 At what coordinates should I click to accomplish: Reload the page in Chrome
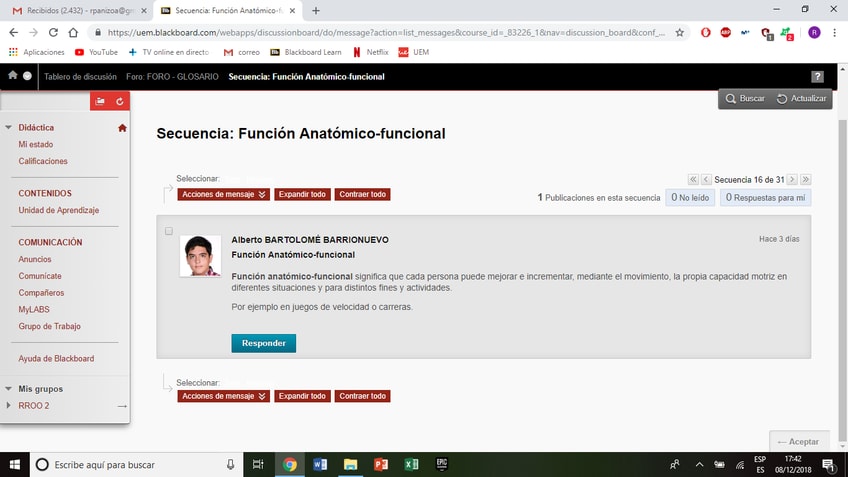click(53, 32)
